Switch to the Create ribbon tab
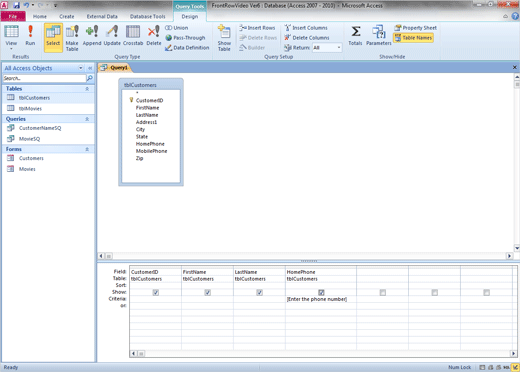The width and height of the screenshot is (520, 372). [67, 16]
